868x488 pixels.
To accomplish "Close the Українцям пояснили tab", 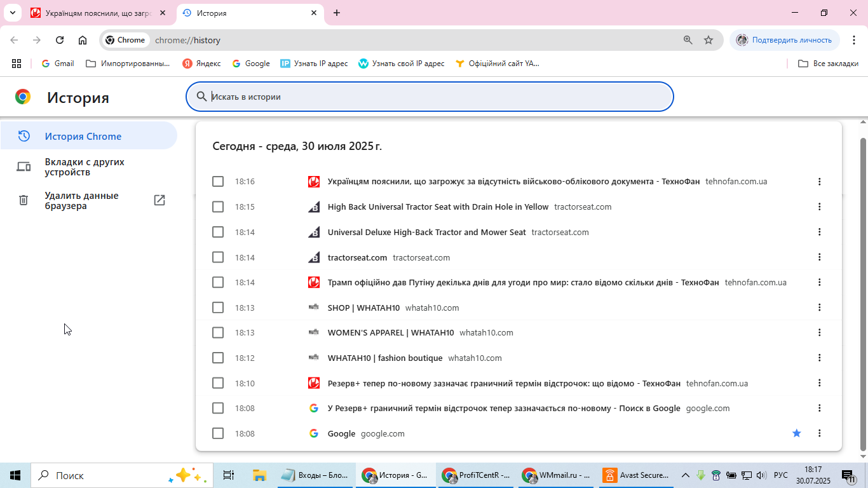I will click(163, 13).
